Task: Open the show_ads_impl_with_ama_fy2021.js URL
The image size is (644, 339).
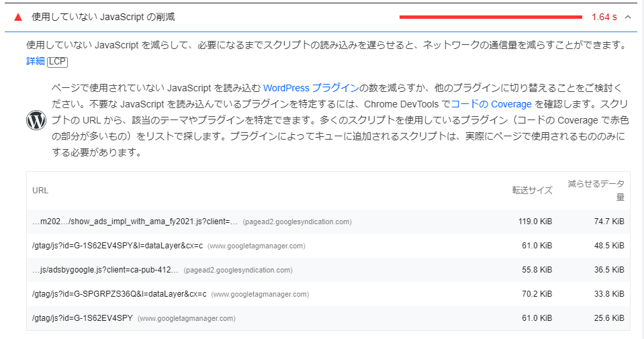Action: (135, 222)
